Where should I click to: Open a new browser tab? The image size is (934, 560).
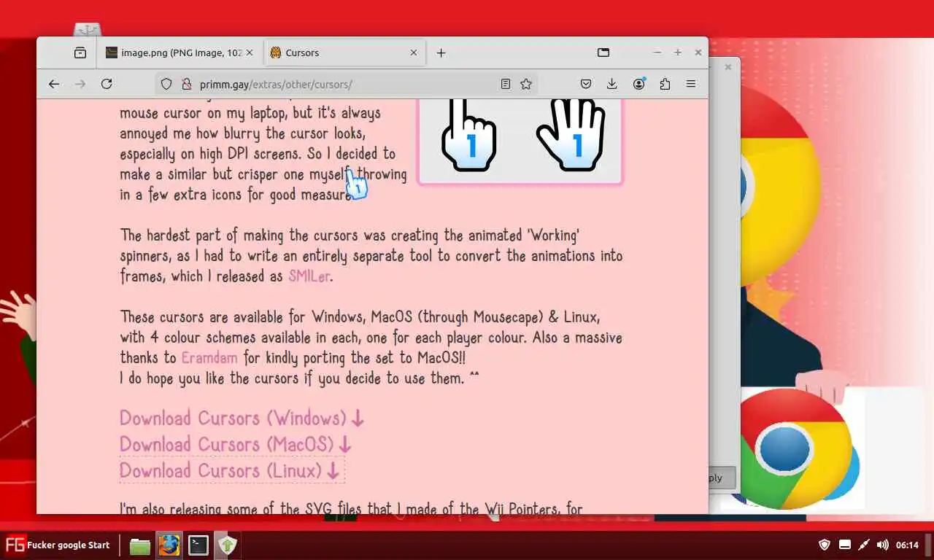pyautogui.click(x=441, y=52)
